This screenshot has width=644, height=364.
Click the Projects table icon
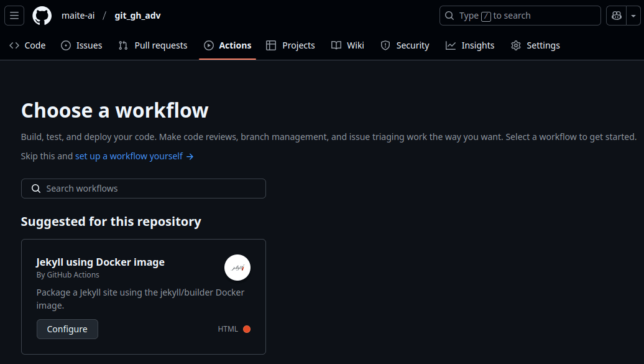click(x=271, y=45)
